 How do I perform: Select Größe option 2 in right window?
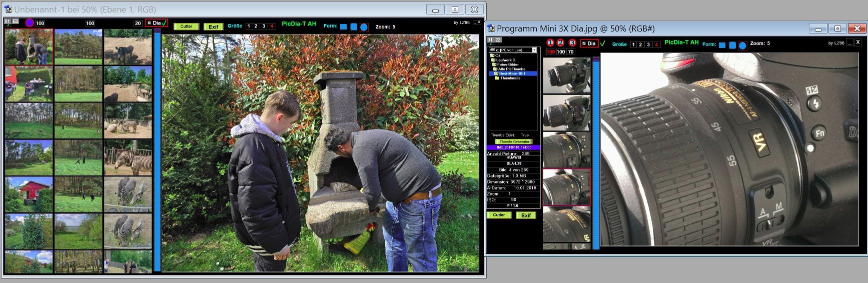click(x=640, y=44)
